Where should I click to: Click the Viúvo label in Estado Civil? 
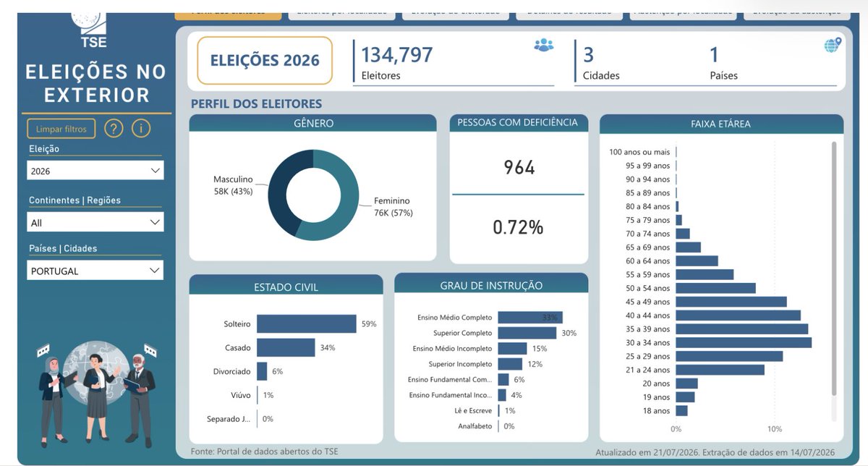[242, 395]
